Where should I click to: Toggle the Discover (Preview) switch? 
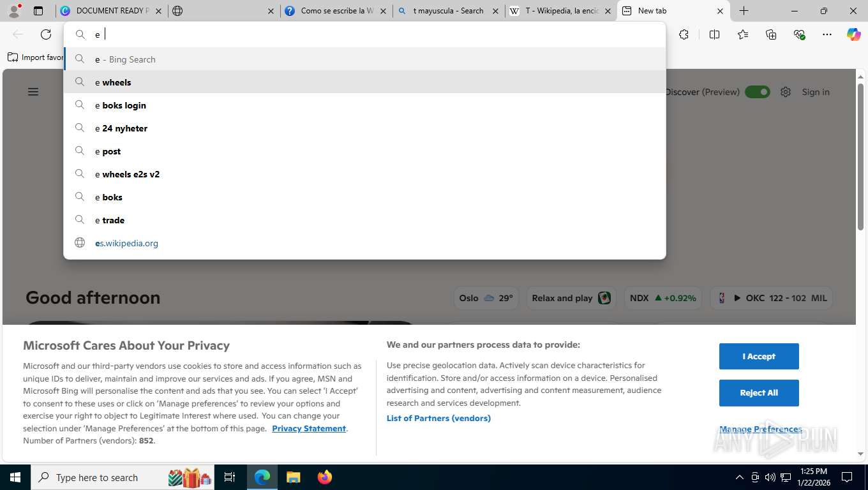758,92
